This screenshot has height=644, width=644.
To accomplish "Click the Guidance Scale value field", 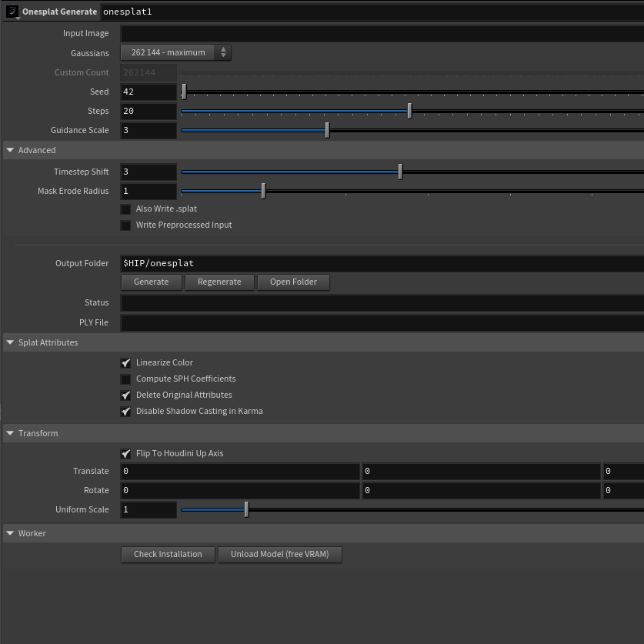I will pos(148,130).
